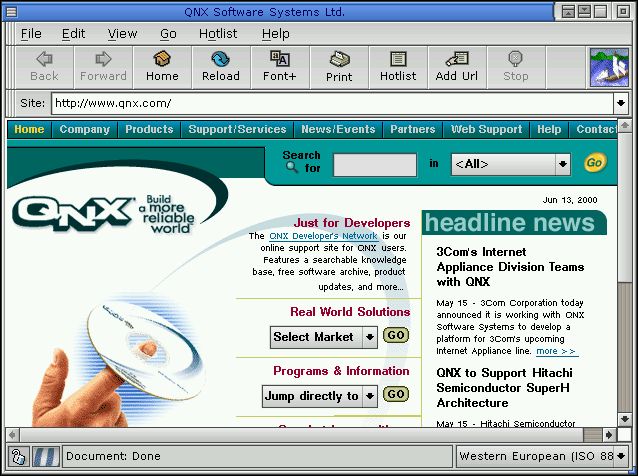Click the striped progress icon in status bar
638x476 pixels.
46,456
